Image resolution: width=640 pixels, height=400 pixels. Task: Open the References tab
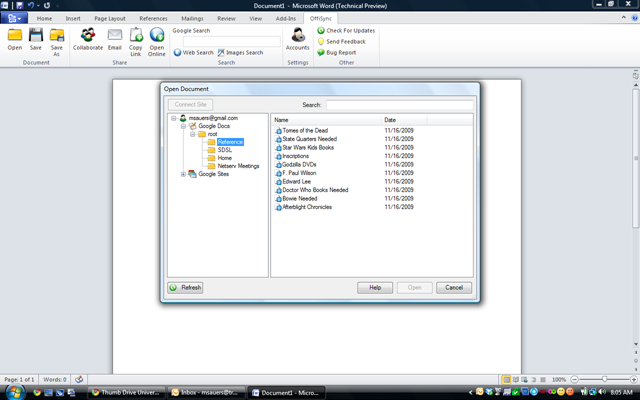[153, 18]
